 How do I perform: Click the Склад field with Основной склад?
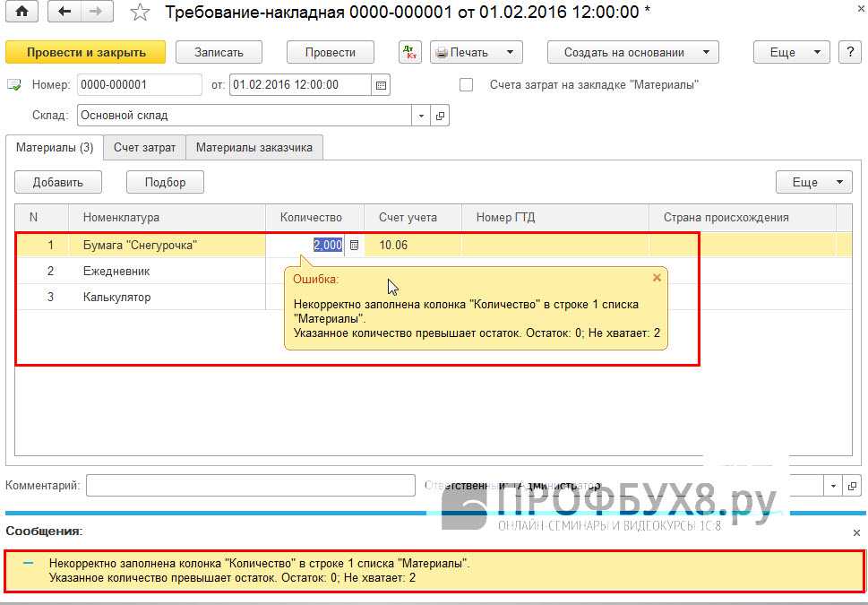click(245, 116)
